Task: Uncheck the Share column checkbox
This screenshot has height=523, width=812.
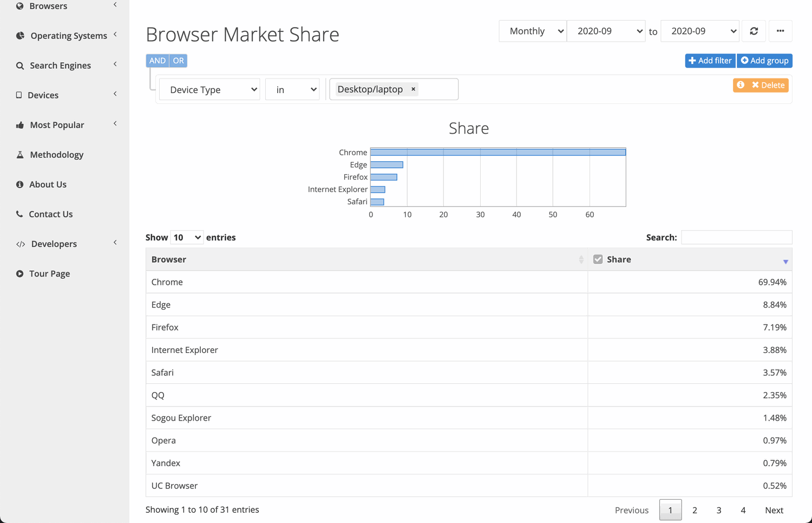Action: (x=598, y=259)
